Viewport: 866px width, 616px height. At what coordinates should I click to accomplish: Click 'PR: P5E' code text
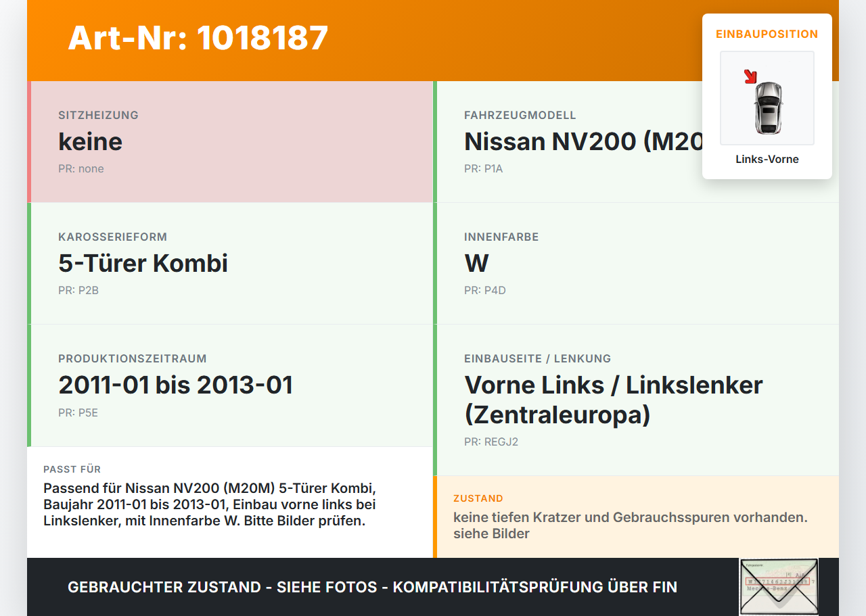(x=78, y=412)
